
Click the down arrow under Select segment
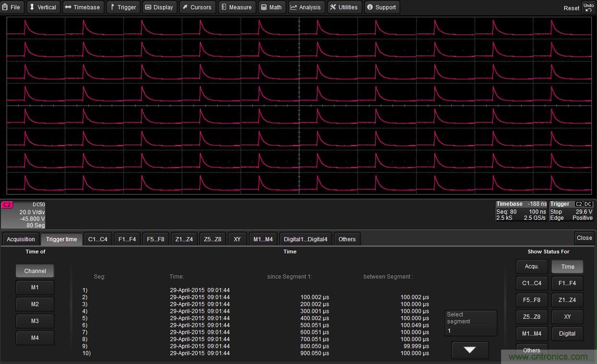tap(469, 350)
